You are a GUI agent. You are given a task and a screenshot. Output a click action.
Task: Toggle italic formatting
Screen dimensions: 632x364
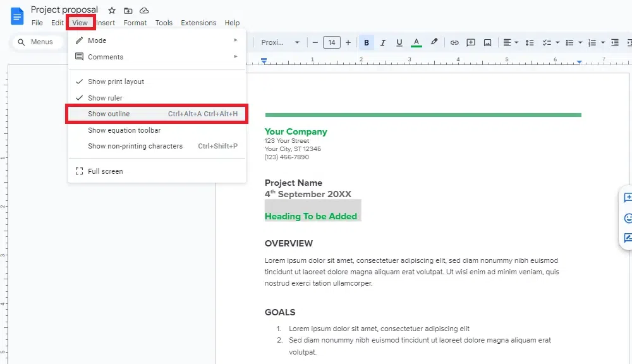tap(383, 42)
